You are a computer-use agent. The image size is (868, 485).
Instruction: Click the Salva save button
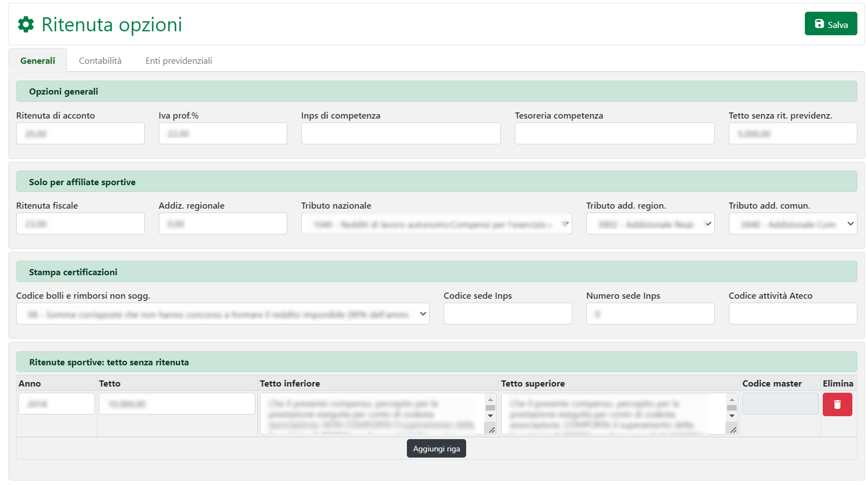[831, 24]
